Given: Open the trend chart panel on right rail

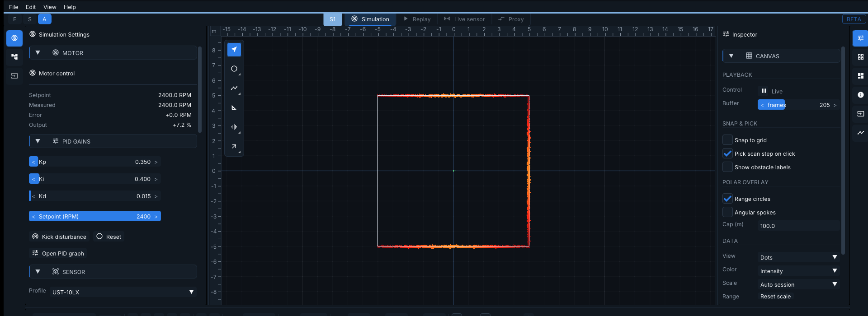Looking at the screenshot, I should (860, 133).
